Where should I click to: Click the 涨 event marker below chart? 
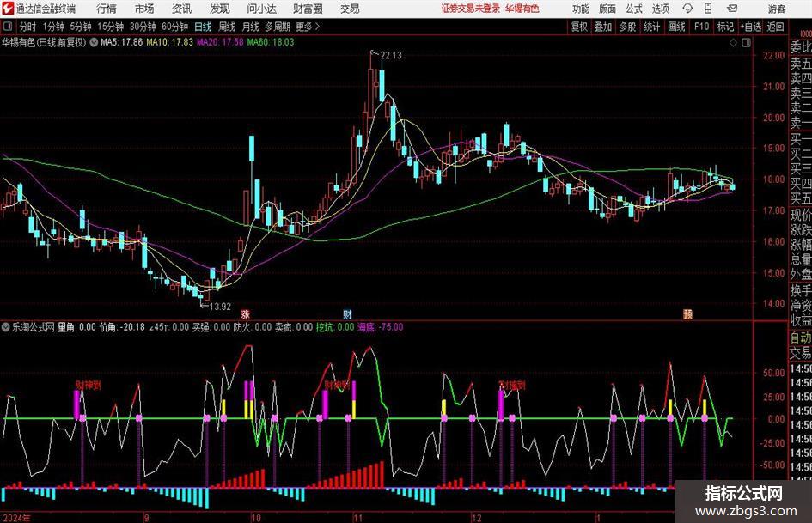(x=246, y=313)
